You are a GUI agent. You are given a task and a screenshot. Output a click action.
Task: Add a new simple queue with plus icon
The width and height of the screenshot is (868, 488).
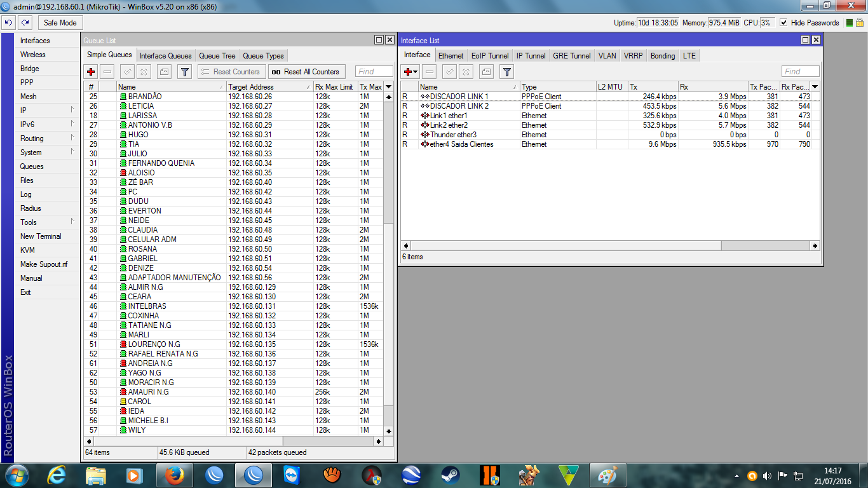click(x=92, y=72)
